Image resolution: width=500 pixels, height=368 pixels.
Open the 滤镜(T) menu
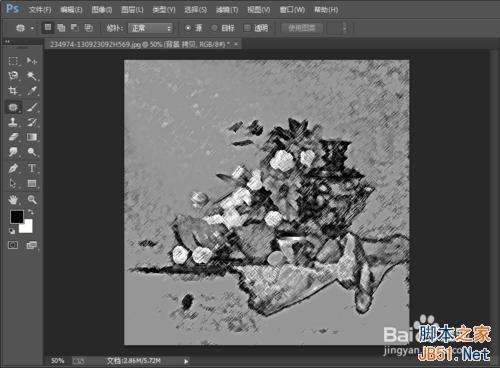[227, 10]
